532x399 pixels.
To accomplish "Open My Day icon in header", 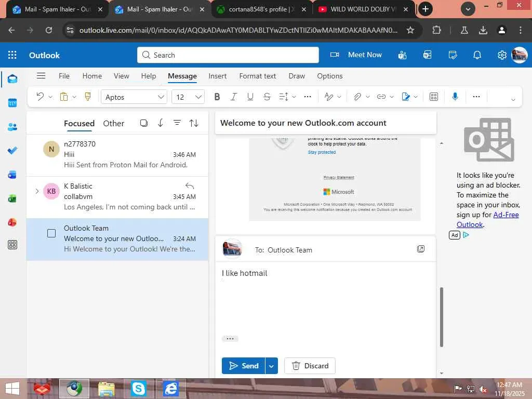I will pyautogui.click(x=453, y=55).
